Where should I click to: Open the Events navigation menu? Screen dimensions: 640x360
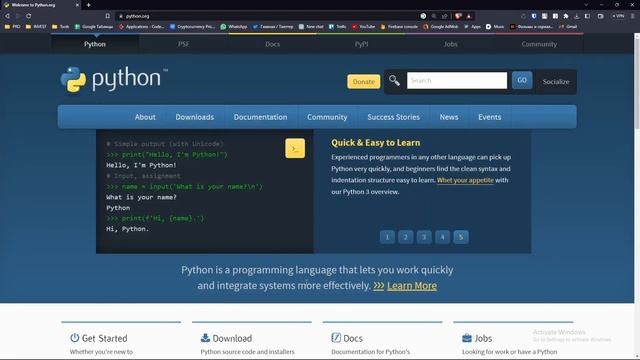click(x=489, y=117)
